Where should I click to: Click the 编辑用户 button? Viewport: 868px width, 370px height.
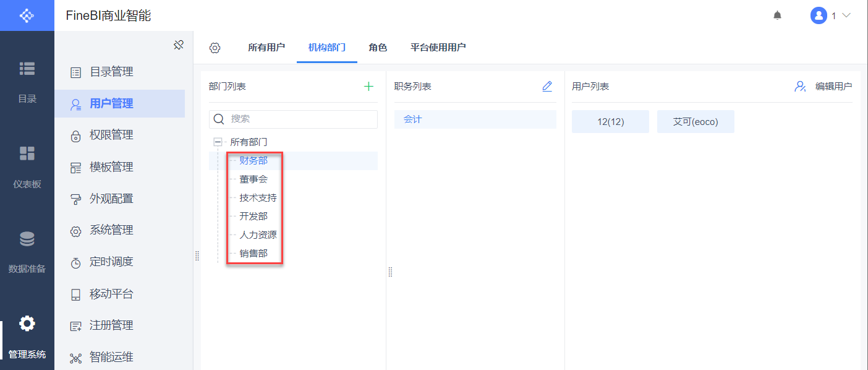tap(823, 87)
